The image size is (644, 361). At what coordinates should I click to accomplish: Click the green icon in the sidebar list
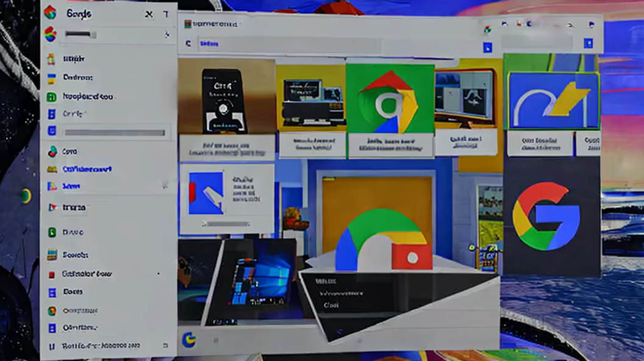tap(52, 96)
